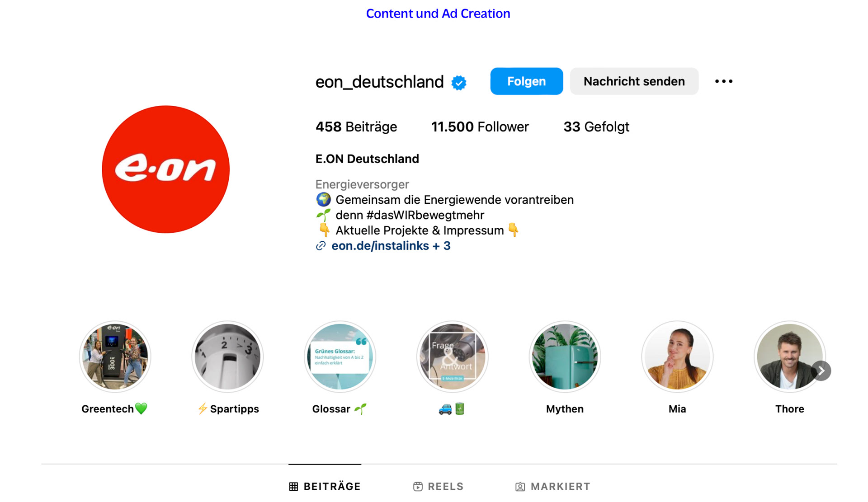868x502 pixels.
Task: Switch to the Reels tab
Action: [439, 486]
